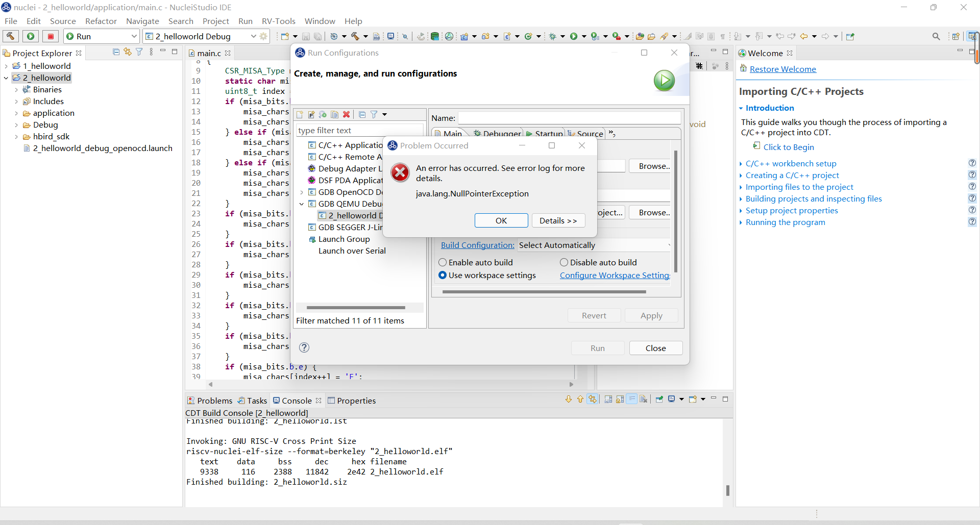
Task: Click Restore Welcome link
Action: pyautogui.click(x=783, y=69)
